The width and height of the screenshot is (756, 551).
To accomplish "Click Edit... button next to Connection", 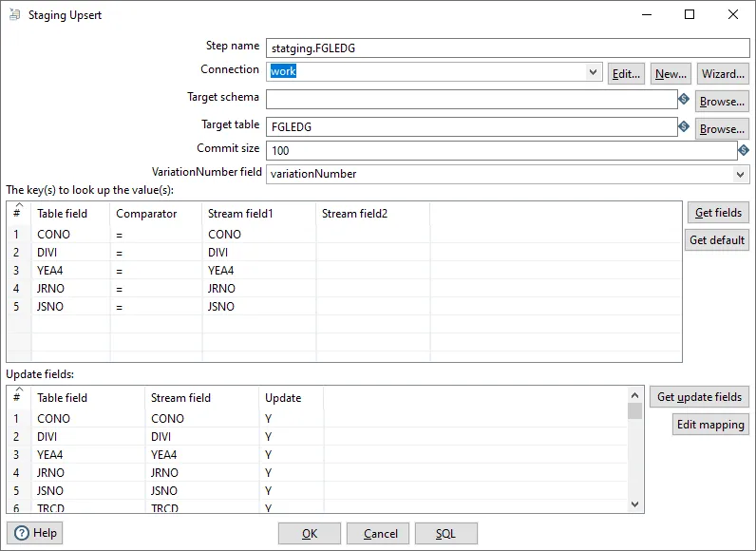I will tap(626, 73).
